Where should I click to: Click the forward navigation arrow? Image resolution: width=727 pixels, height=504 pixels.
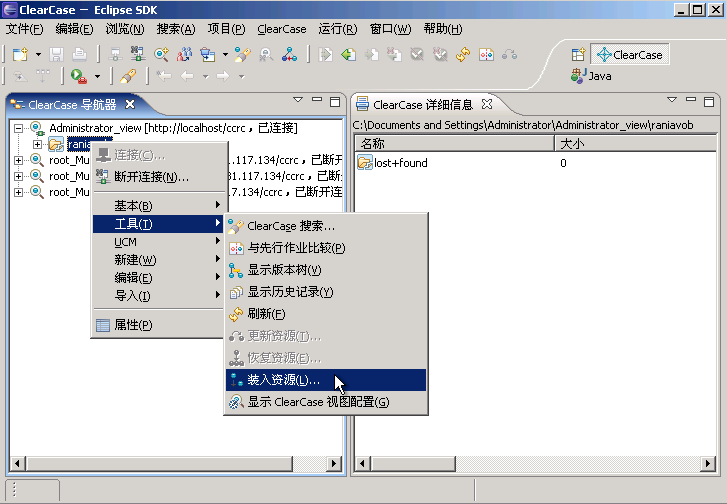(223, 76)
